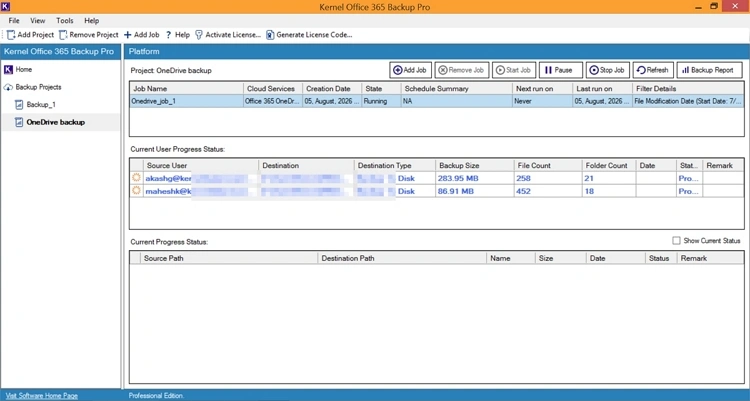Select the akashg source user row
The image size is (750, 401).
436,178
